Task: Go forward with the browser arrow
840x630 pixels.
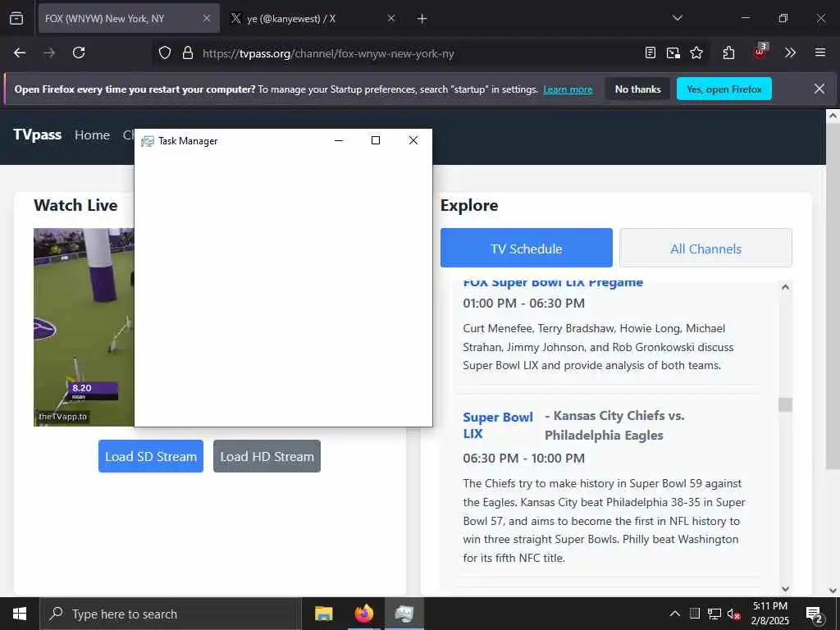Action: pyautogui.click(x=49, y=52)
